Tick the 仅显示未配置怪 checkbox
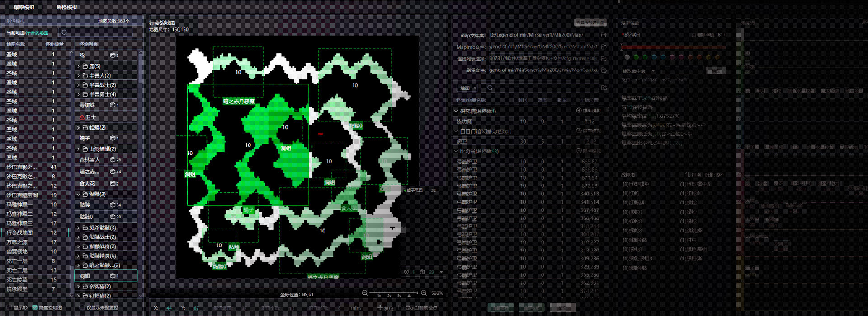 [82, 308]
